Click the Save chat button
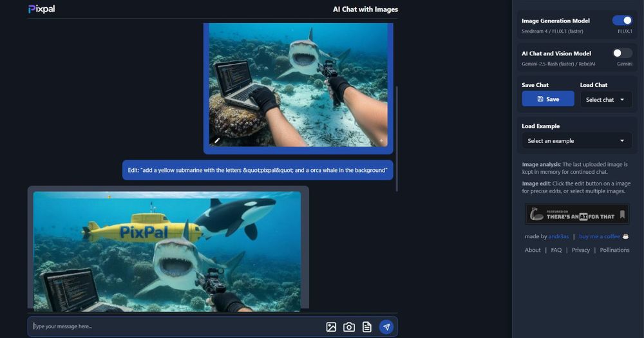 click(x=548, y=99)
